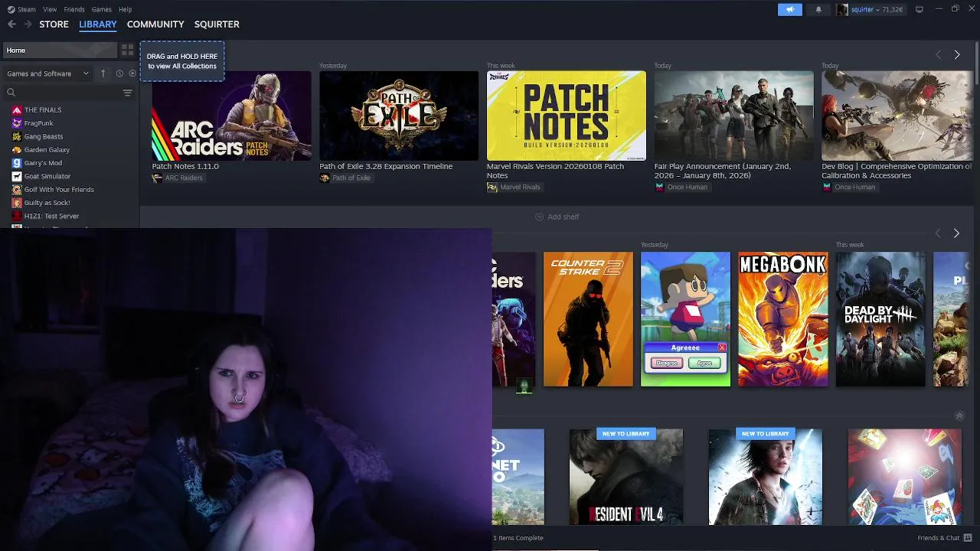
Task: Click the library search magnifier icon
Action: (x=11, y=93)
